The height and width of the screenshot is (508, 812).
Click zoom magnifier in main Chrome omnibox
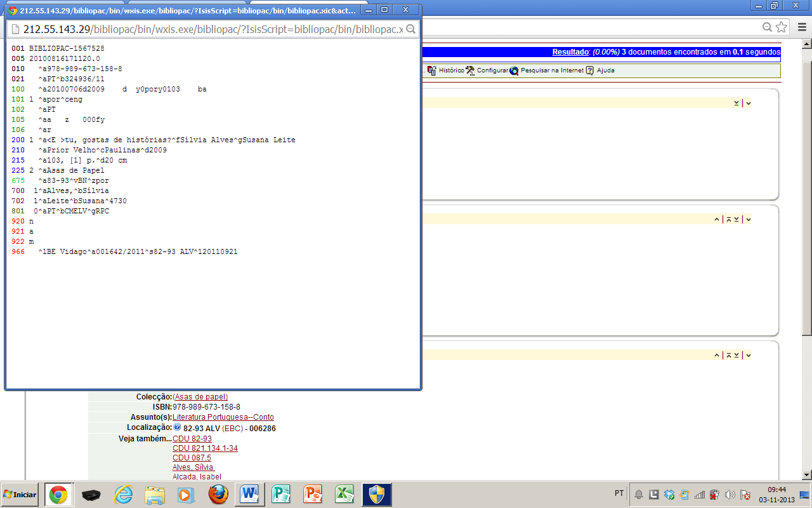(767, 27)
